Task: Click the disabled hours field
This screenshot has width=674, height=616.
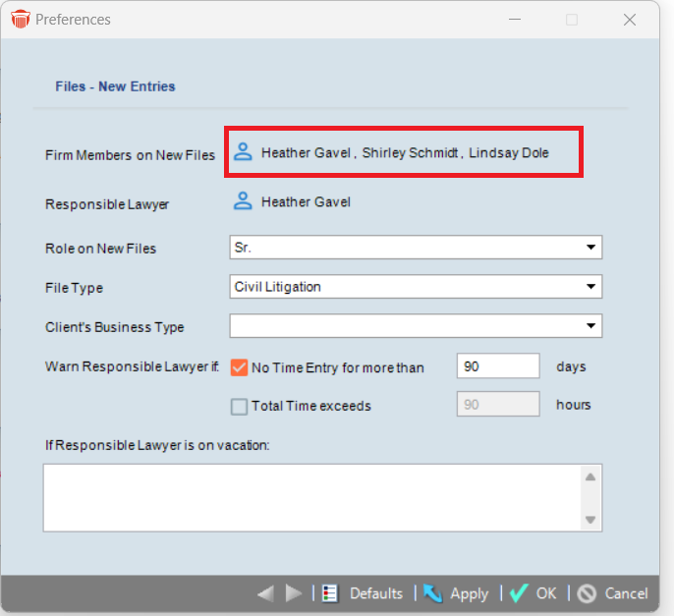Action: point(498,404)
